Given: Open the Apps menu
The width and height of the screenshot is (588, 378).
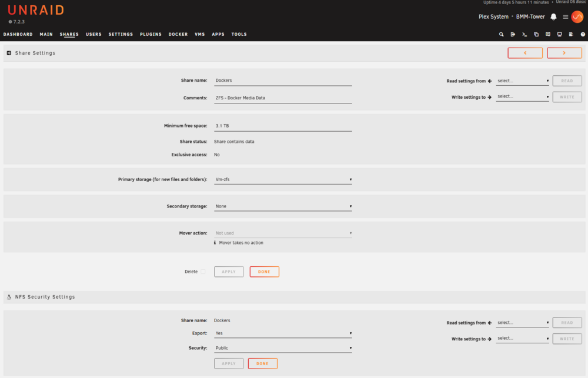Looking at the screenshot, I should (218, 34).
